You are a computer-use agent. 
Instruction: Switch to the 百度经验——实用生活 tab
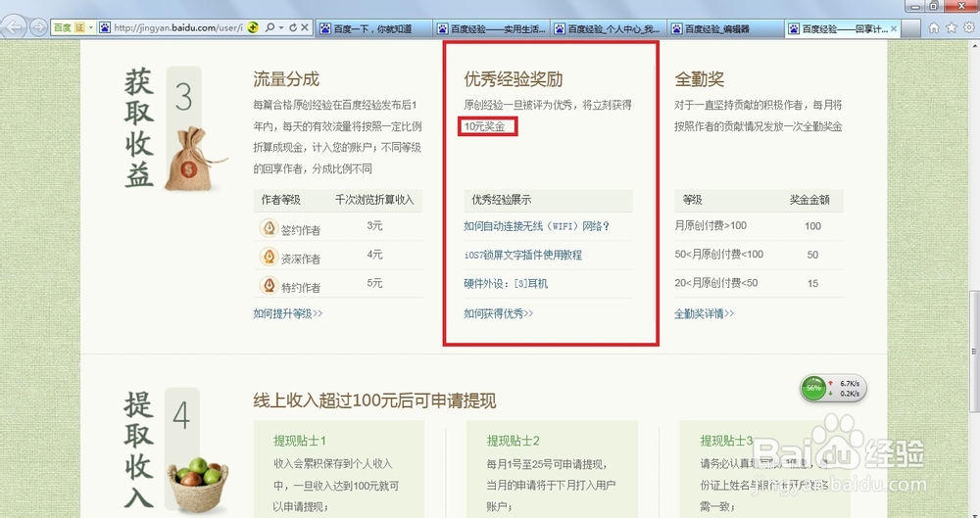point(492,28)
